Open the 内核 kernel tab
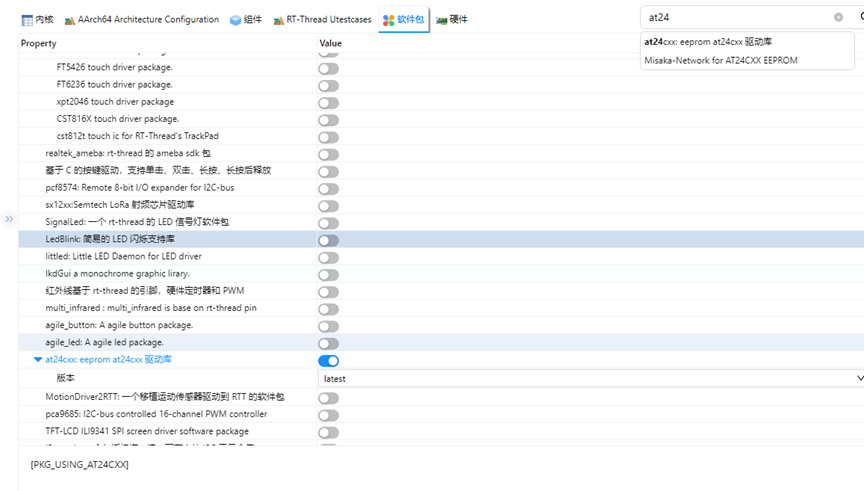 click(37, 20)
